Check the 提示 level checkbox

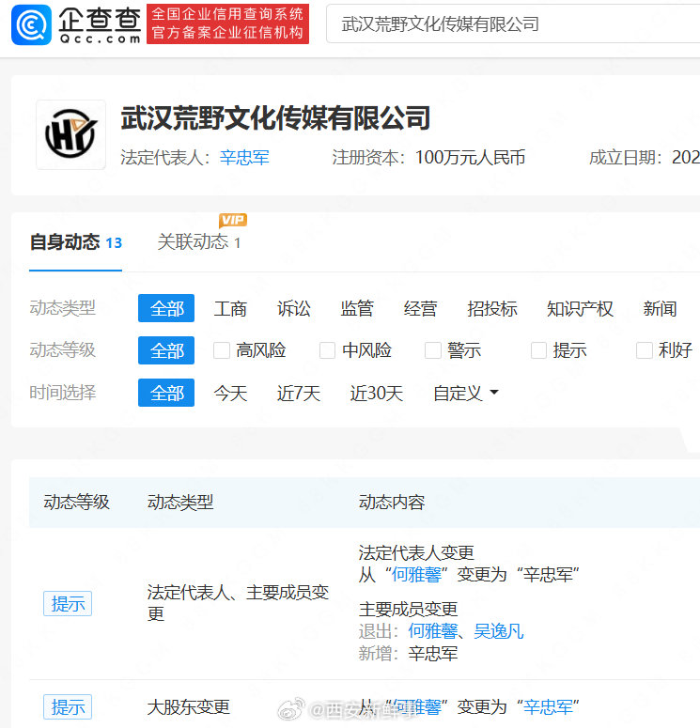538,350
